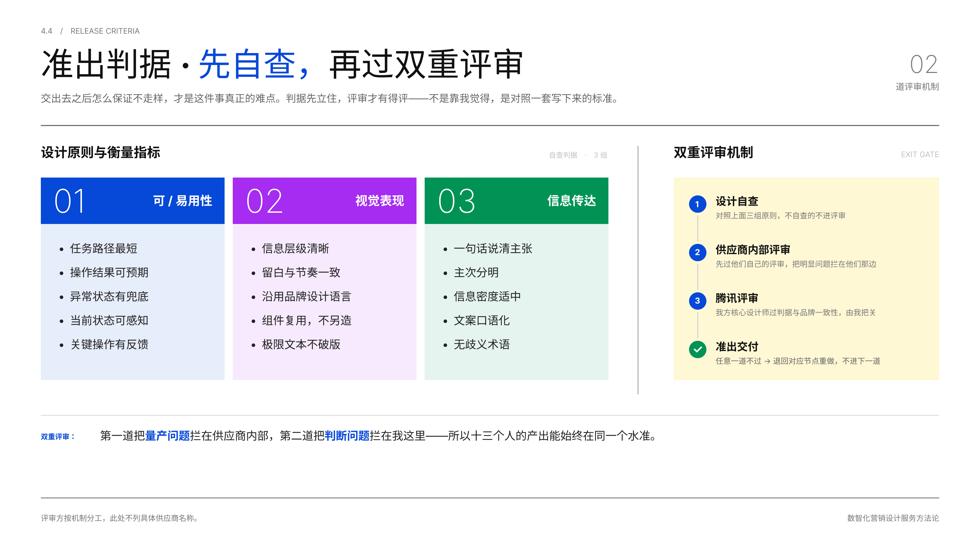
Task: Click the 供应商内部评审 step title
Action: pyautogui.click(x=753, y=250)
